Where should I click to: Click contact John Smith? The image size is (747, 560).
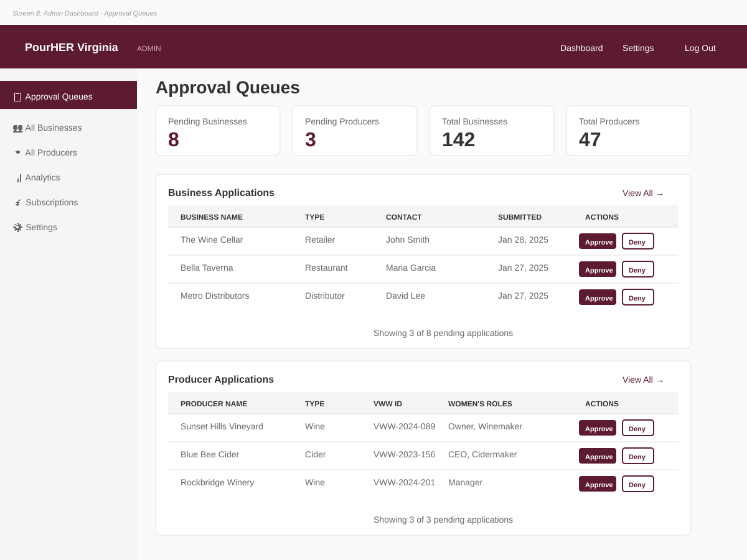click(408, 240)
